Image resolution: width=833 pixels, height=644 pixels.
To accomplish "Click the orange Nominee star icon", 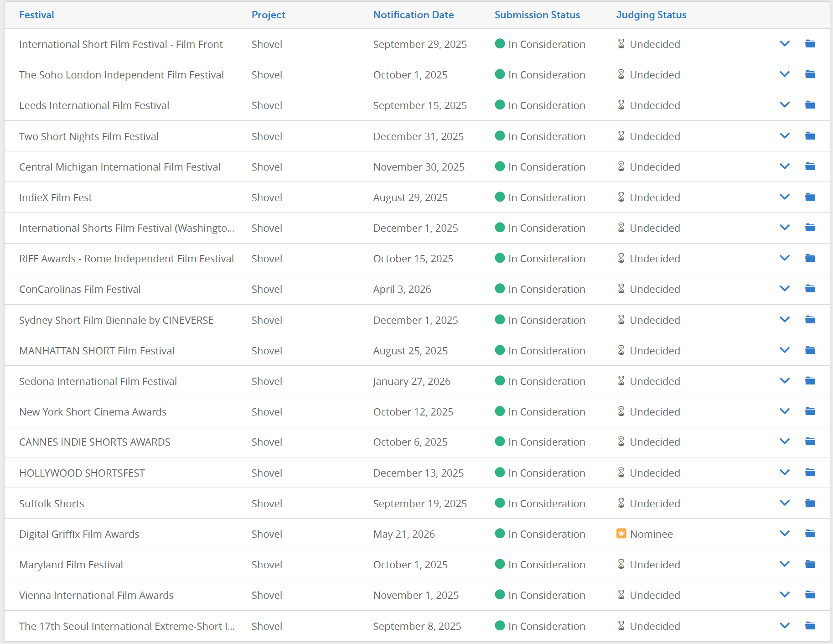I will 621,533.
